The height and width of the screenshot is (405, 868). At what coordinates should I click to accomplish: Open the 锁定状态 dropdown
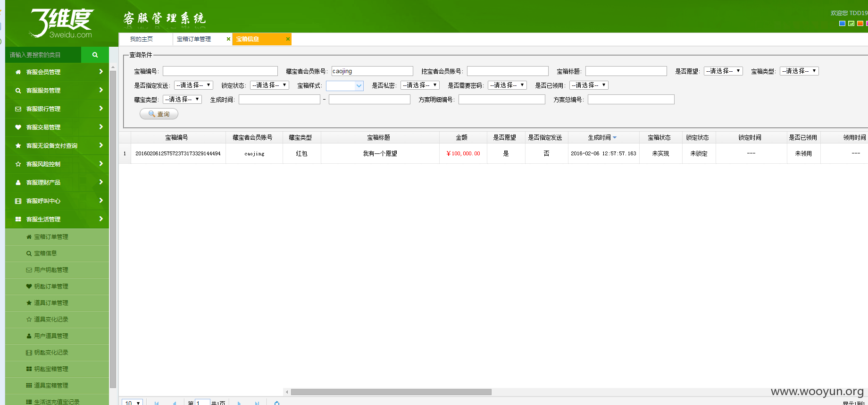(269, 85)
